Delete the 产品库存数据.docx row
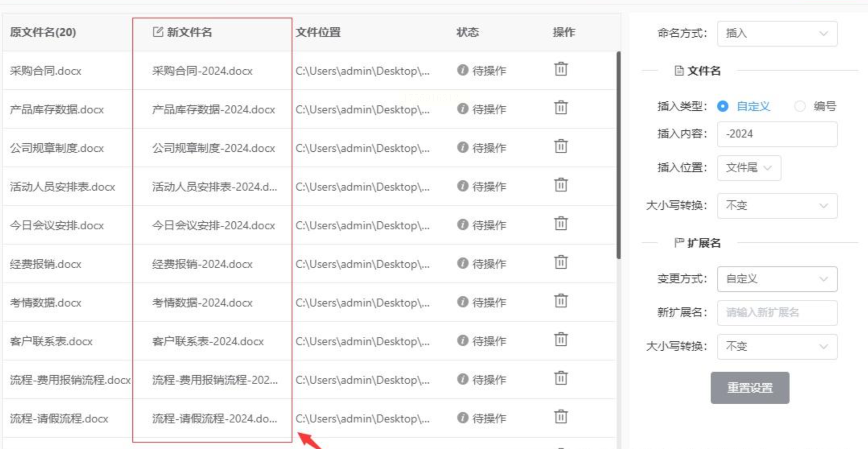 pos(561,108)
